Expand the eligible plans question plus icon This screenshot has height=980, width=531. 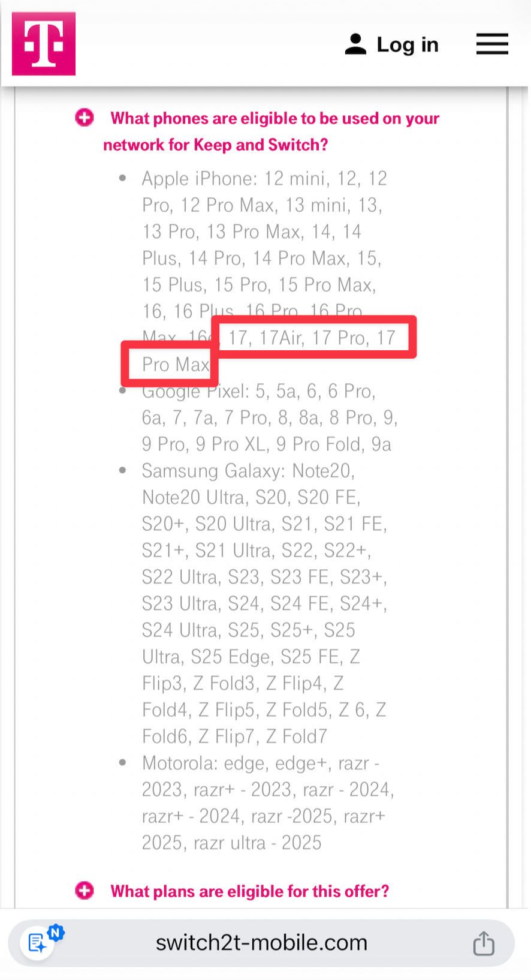coord(85,891)
